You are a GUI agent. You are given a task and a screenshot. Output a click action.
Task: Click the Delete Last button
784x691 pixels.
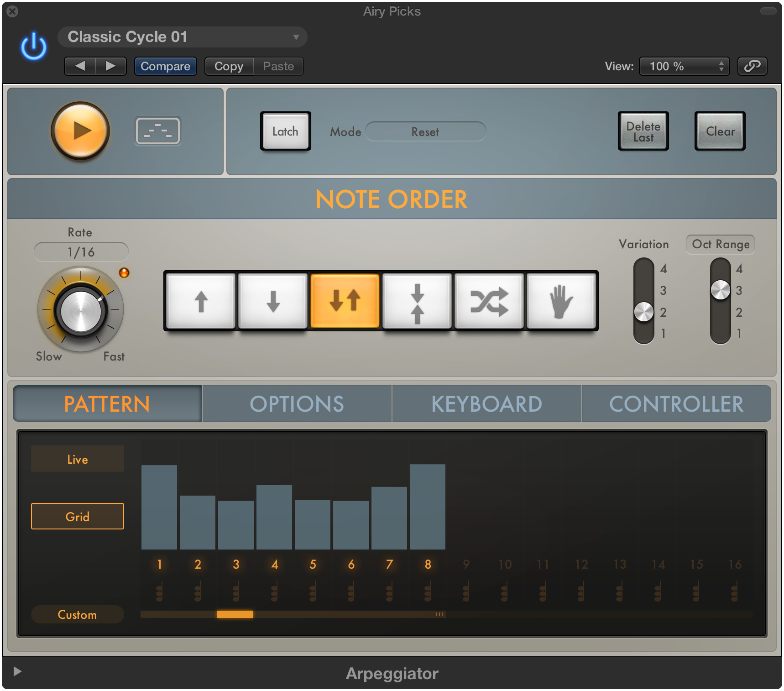tap(643, 131)
